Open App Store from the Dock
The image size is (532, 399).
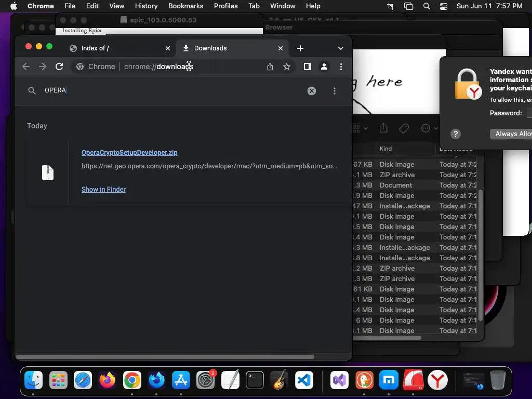pyautogui.click(x=181, y=380)
